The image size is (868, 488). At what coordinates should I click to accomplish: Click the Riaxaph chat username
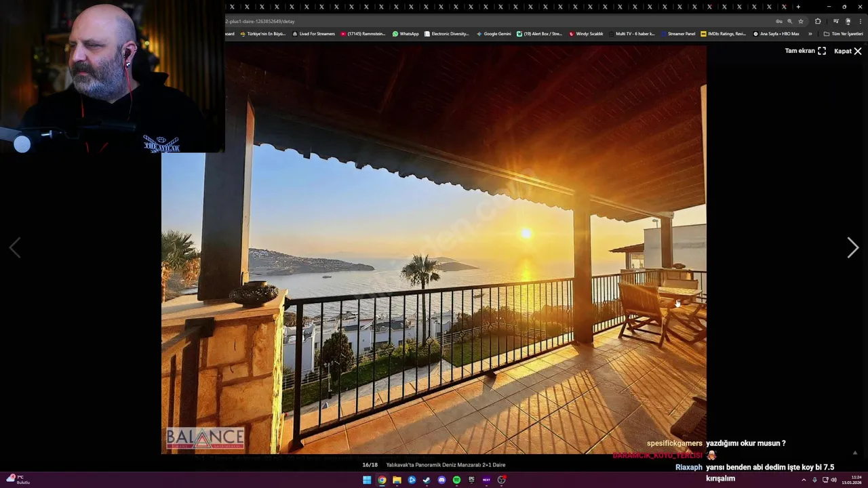click(689, 467)
